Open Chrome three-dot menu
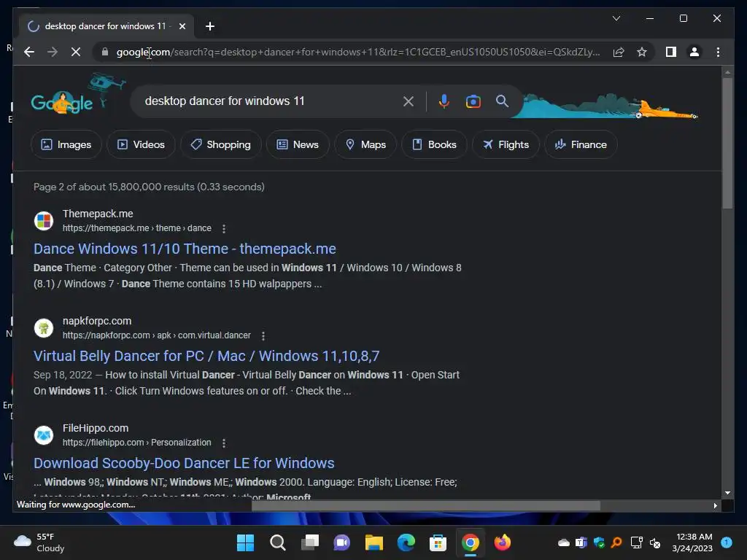This screenshot has width=747, height=560. (x=718, y=52)
